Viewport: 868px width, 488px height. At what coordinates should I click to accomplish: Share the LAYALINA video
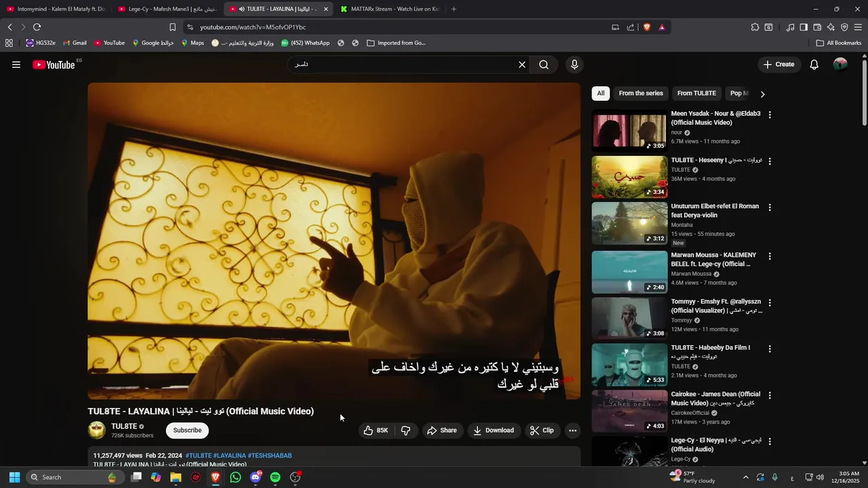[441, 430]
